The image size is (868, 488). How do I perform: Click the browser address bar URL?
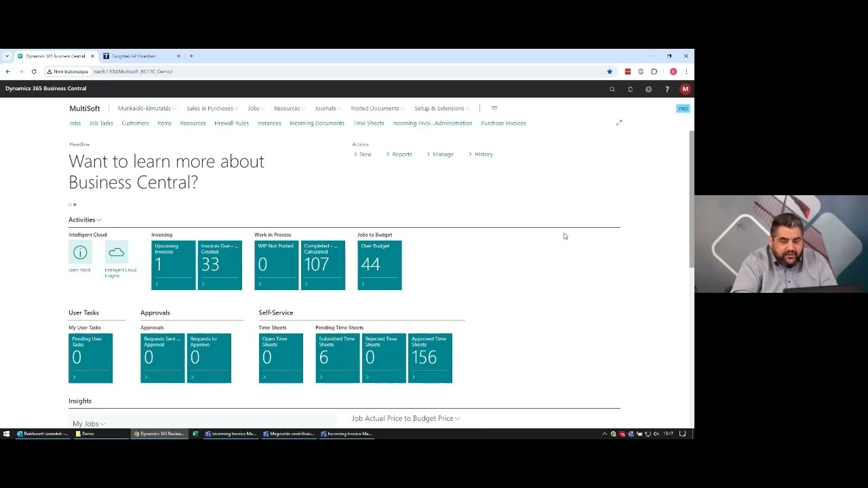133,71
